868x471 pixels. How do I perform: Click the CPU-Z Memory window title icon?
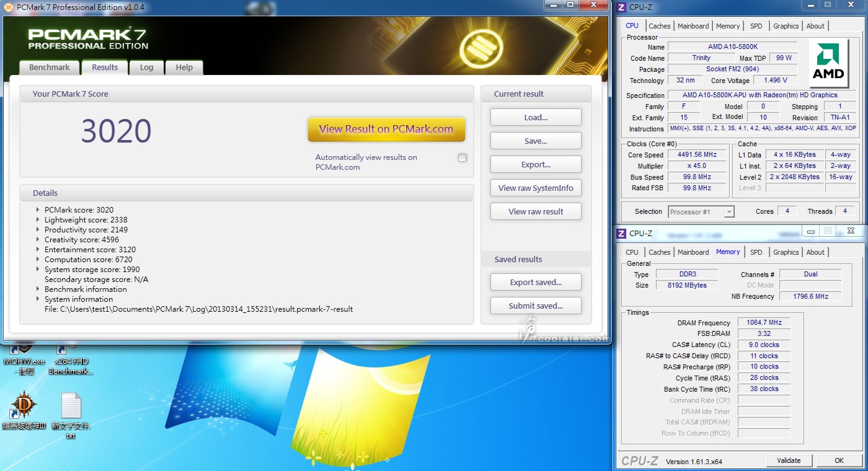point(621,233)
